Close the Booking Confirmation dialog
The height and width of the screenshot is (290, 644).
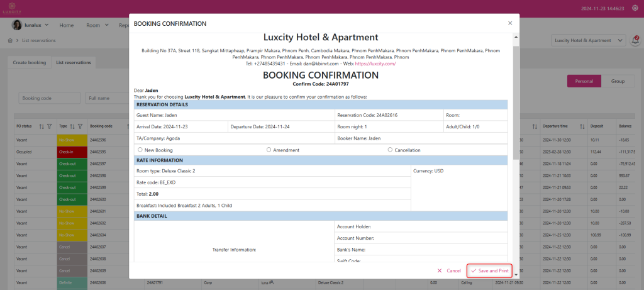(510, 23)
